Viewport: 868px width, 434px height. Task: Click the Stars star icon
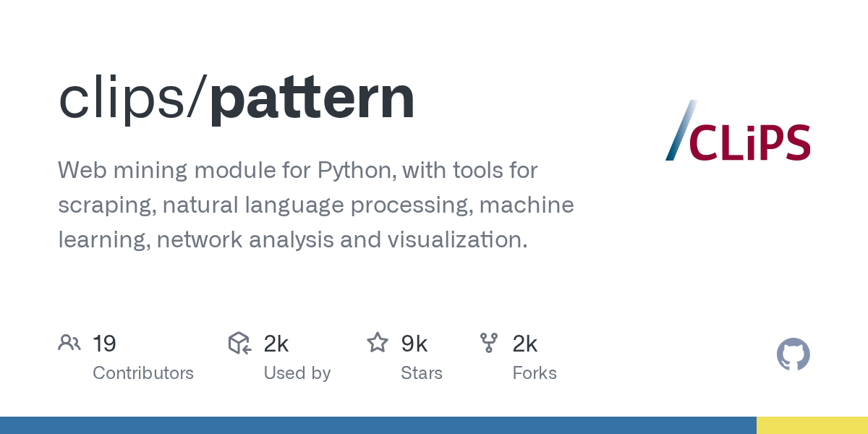pos(378,343)
